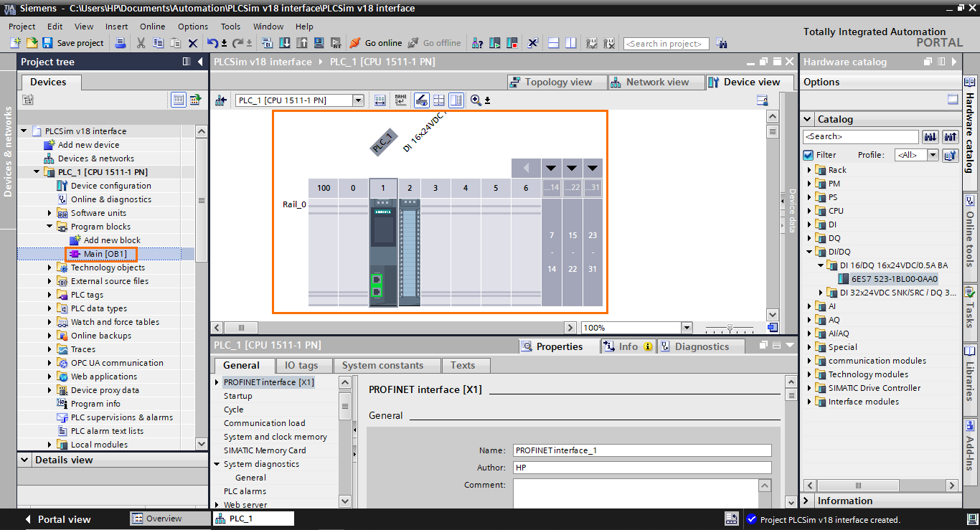Toggle the device overview table view button
980x530 pixels.
click(x=456, y=100)
